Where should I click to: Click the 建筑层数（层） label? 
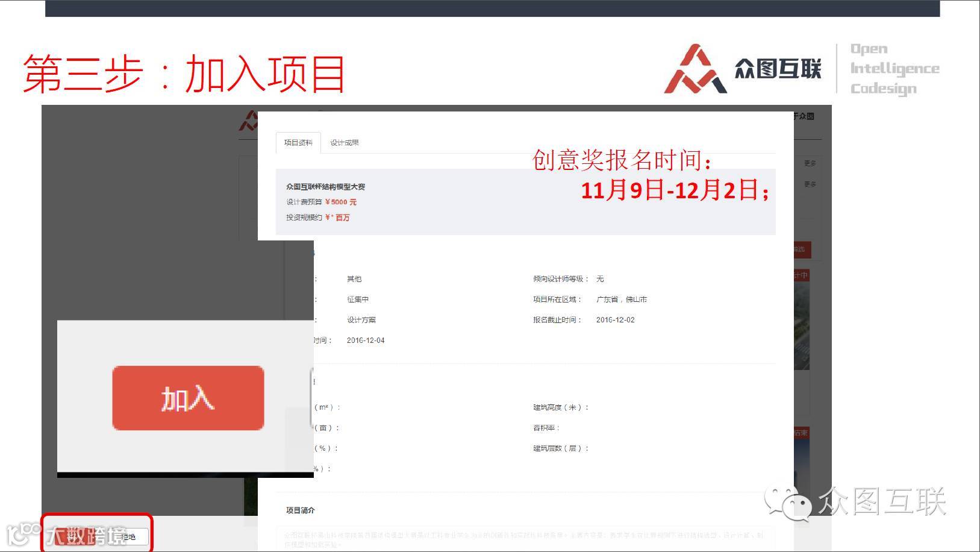pyautogui.click(x=561, y=448)
